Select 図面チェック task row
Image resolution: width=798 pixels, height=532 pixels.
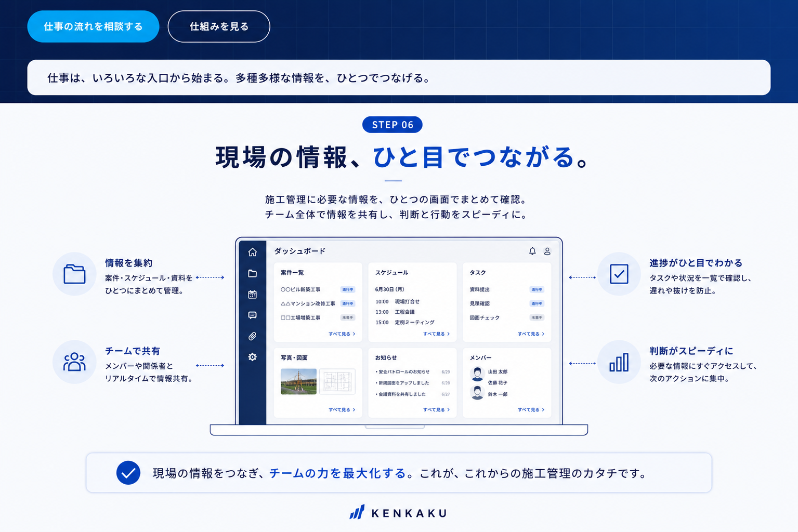[x=507, y=317]
